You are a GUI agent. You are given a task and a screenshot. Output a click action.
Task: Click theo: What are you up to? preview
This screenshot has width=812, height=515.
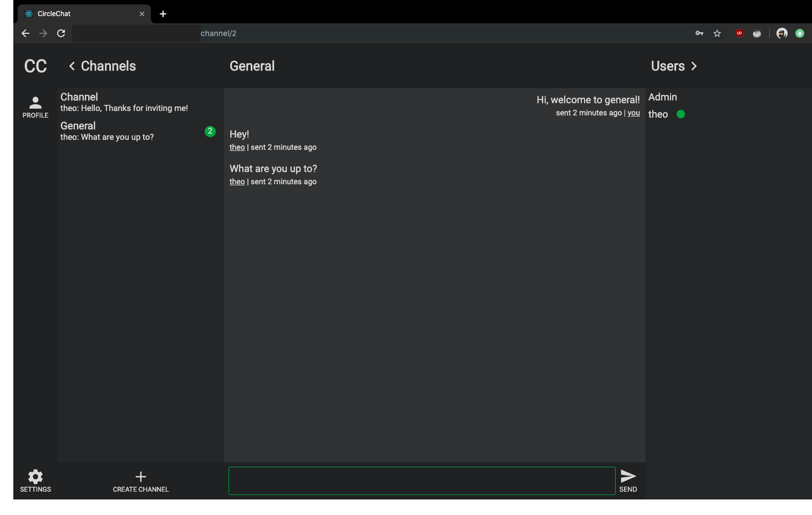pos(107,137)
